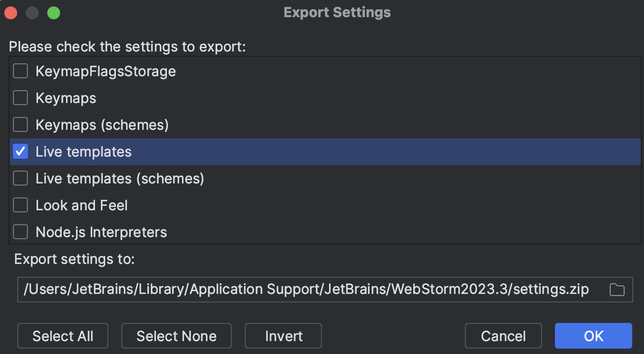Click the yellow minimize traffic light
The height and width of the screenshot is (354, 644).
(x=32, y=12)
